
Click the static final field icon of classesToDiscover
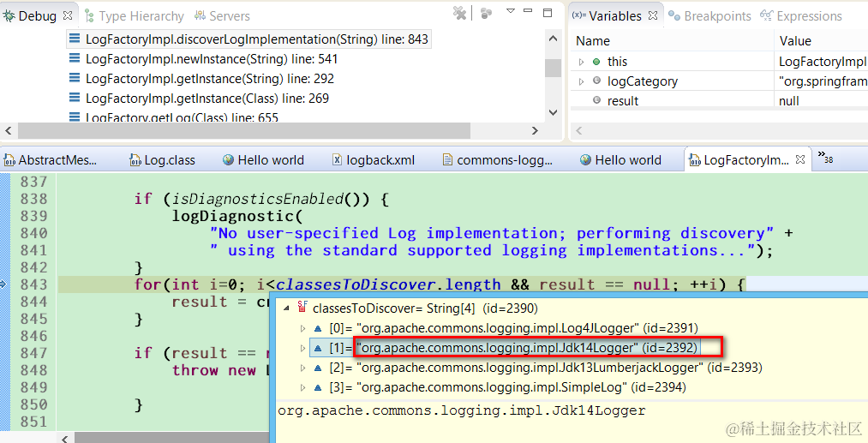302,307
